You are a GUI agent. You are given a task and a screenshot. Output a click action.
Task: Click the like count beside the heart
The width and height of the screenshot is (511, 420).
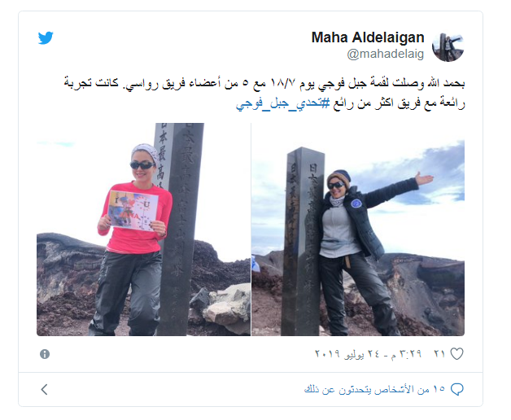pyautogui.click(x=439, y=354)
